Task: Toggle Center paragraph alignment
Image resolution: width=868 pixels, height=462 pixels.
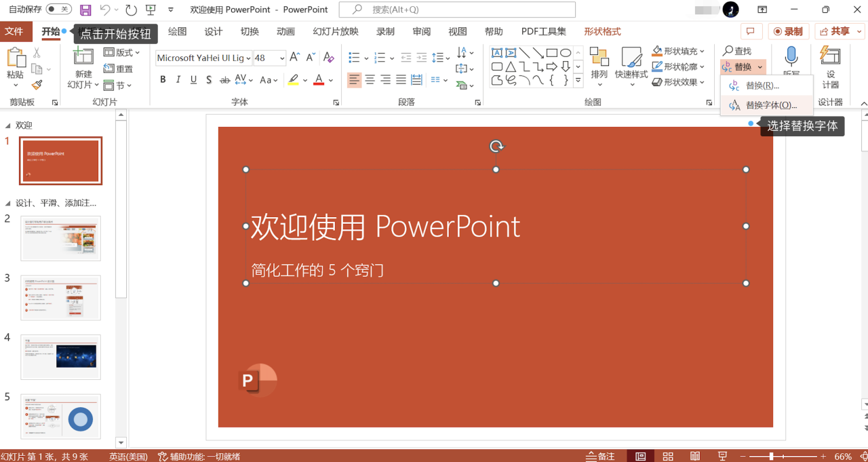Action: pos(370,80)
